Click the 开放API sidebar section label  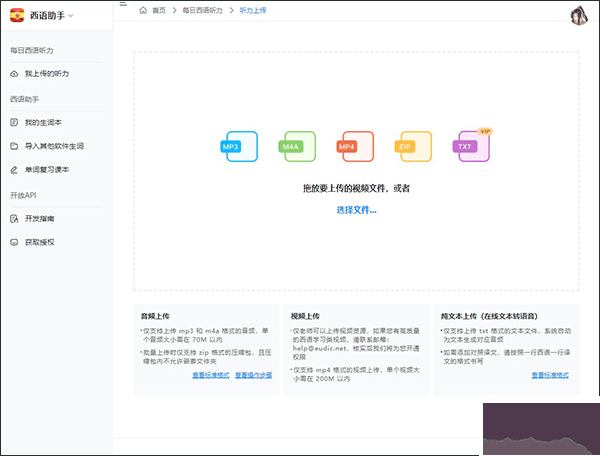[23, 195]
